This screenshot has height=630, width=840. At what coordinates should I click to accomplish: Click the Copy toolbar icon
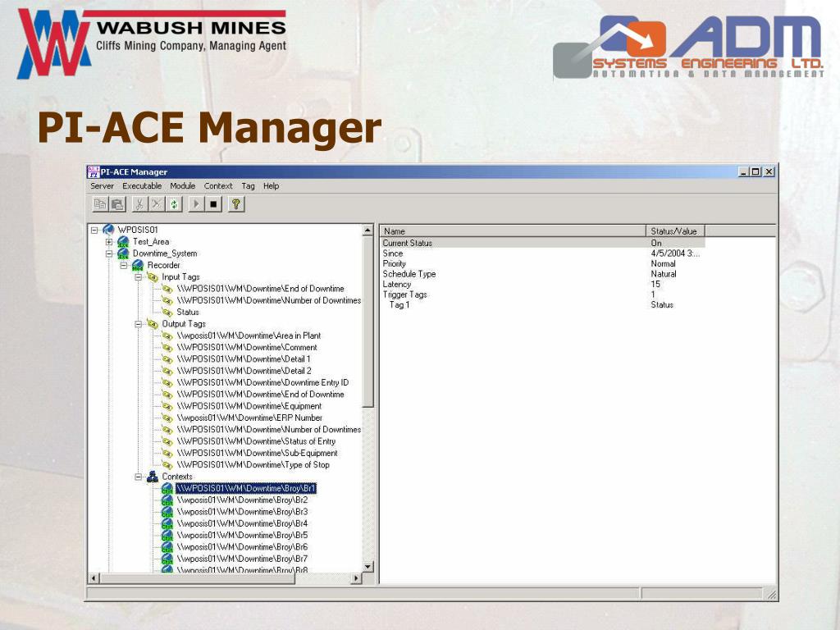[x=100, y=204]
